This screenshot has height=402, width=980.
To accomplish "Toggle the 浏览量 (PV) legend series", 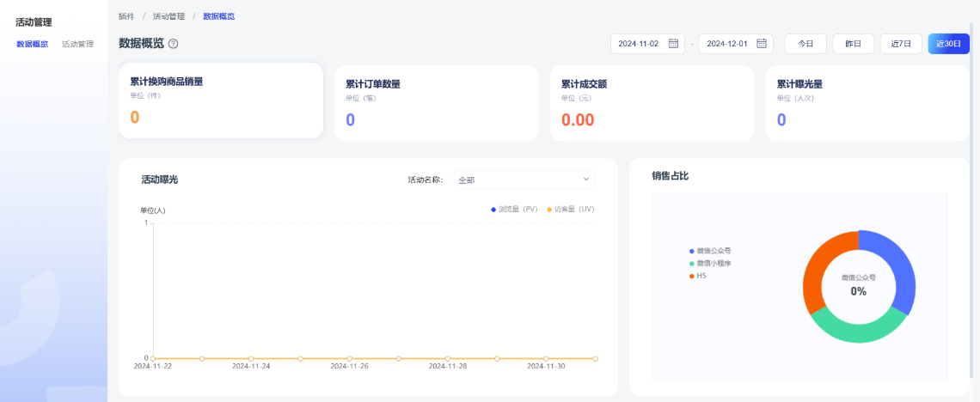I will pyautogui.click(x=515, y=209).
